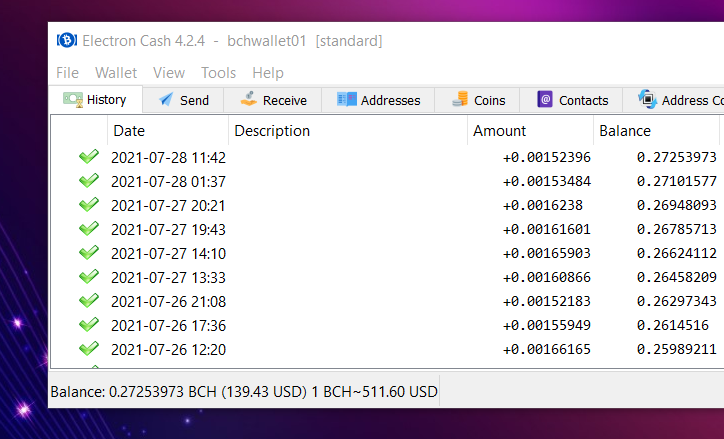Click the balance value 0.26297343
The height and width of the screenshot is (439, 724).
click(677, 301)
